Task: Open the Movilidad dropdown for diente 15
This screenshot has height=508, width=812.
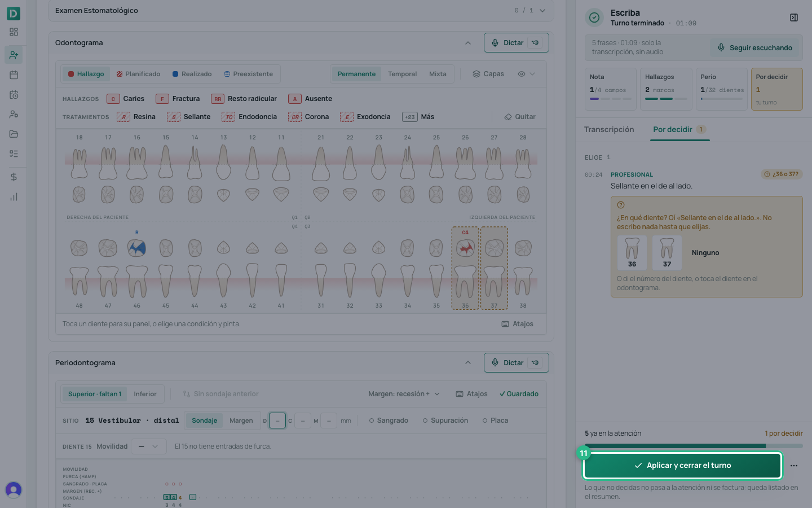Action: click(149, 446)
